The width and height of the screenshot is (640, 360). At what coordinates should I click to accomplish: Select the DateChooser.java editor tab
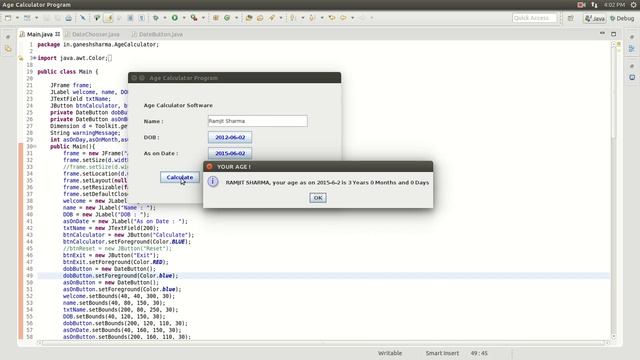[92, 34]
